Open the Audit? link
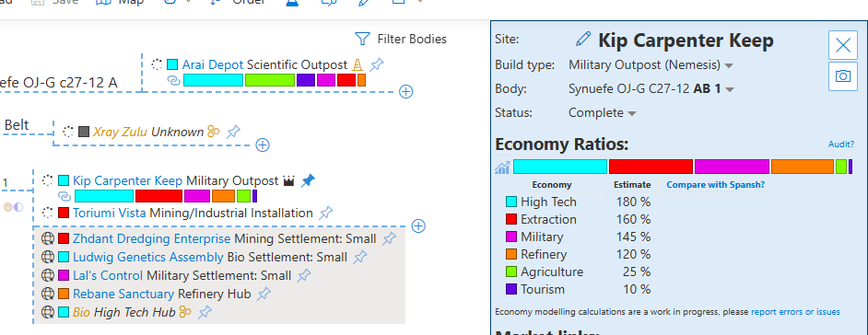 pyautogui.click(x=841, y=144)
